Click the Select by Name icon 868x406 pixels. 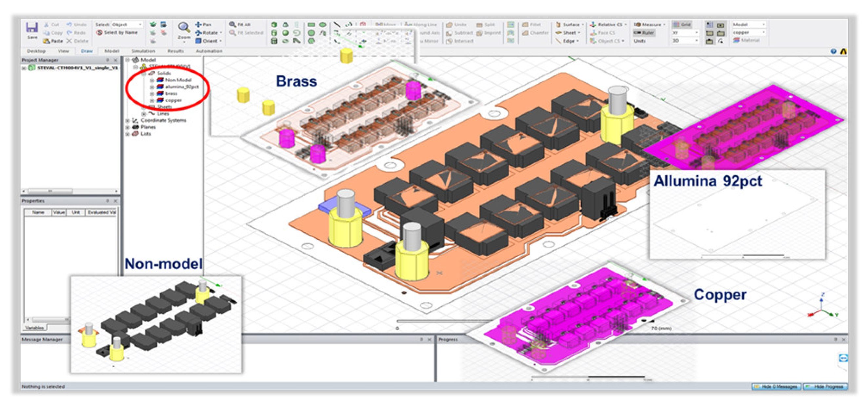coord(99,33)
